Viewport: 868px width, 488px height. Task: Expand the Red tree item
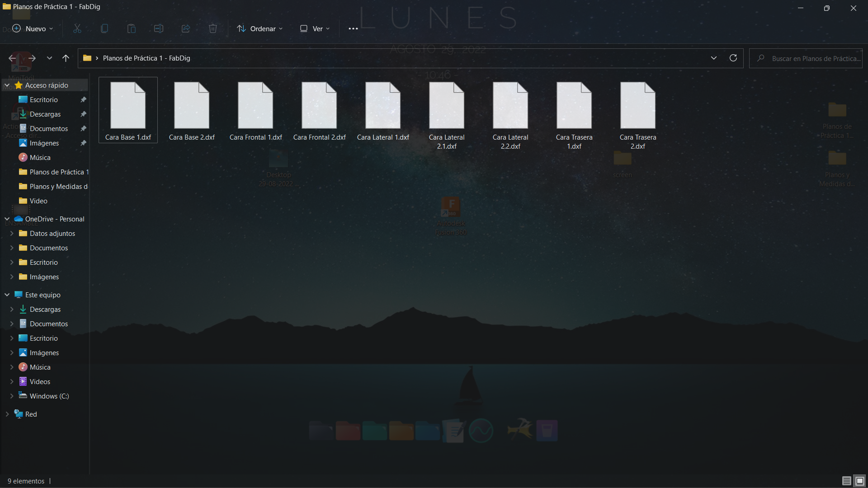pyautogui.click(x=7, y=414)
